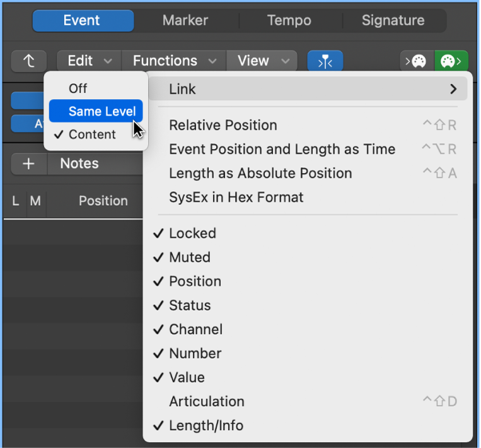Screen dimensions: 481x448
Task: Click the plus button beside Notes
Action: pyautogui.click(x=28, y=163)
